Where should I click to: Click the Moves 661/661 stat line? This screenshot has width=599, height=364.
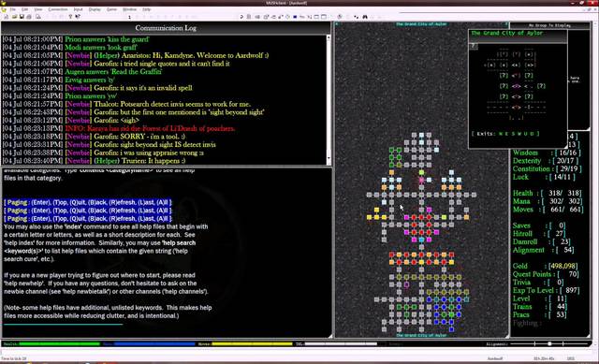548,210
